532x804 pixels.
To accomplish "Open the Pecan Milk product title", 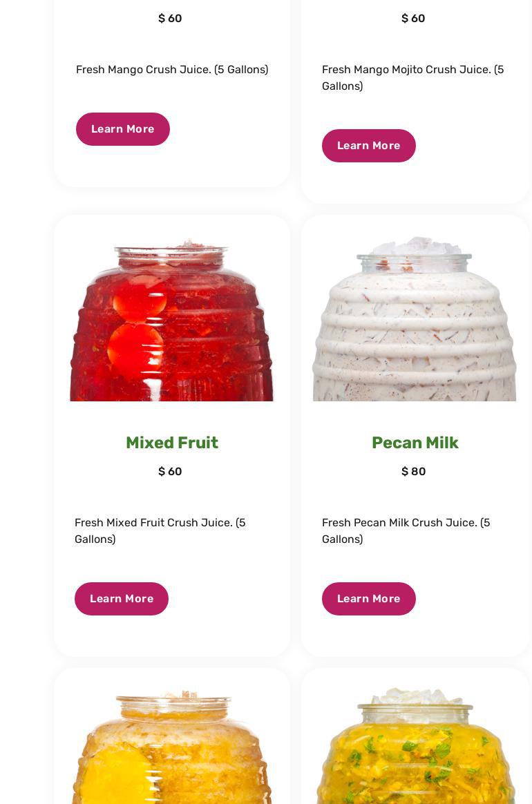I will point(415,443).
